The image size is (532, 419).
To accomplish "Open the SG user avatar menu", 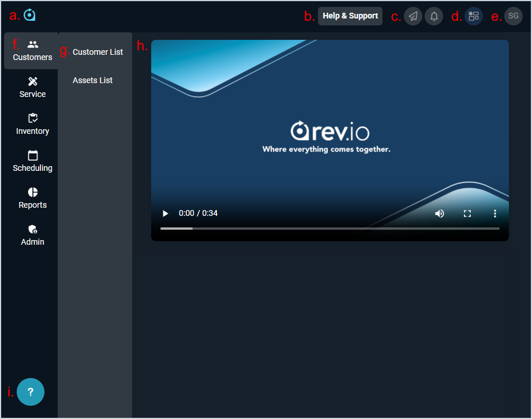I will [x=513, y=16].
